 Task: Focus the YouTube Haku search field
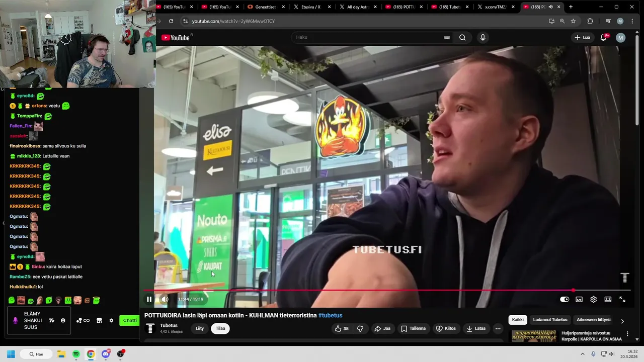pyautogui.click(x=367, y=37)
